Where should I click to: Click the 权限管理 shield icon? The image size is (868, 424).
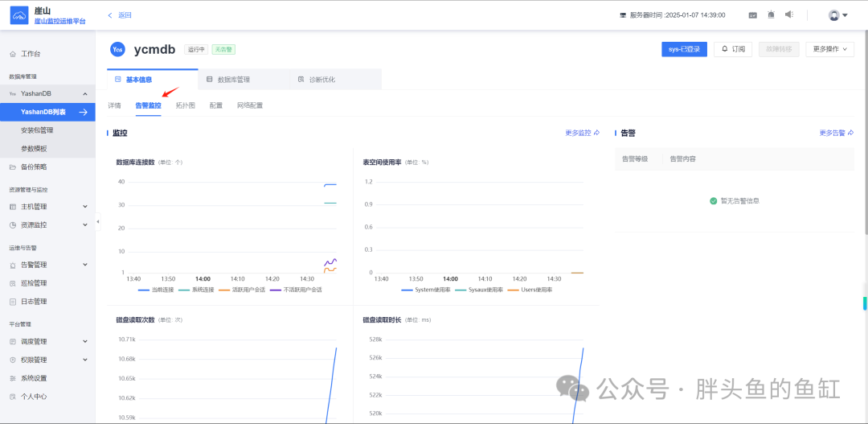13,360
